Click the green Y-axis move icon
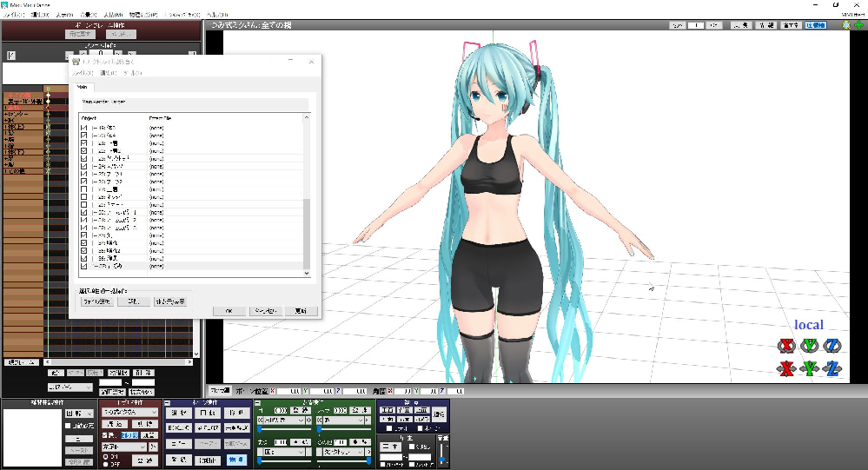The width and height of the screenshot is (868, 470). click(809, 369)
